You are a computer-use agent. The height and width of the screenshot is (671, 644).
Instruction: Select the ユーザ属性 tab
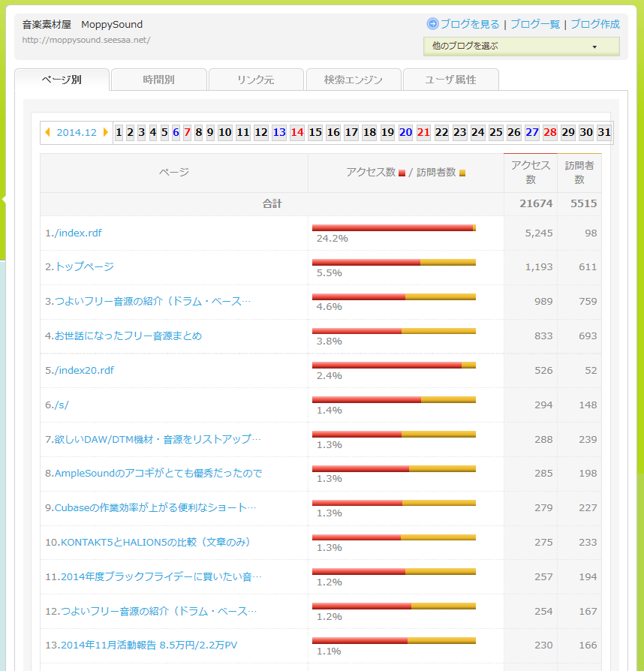coord(450,80)
